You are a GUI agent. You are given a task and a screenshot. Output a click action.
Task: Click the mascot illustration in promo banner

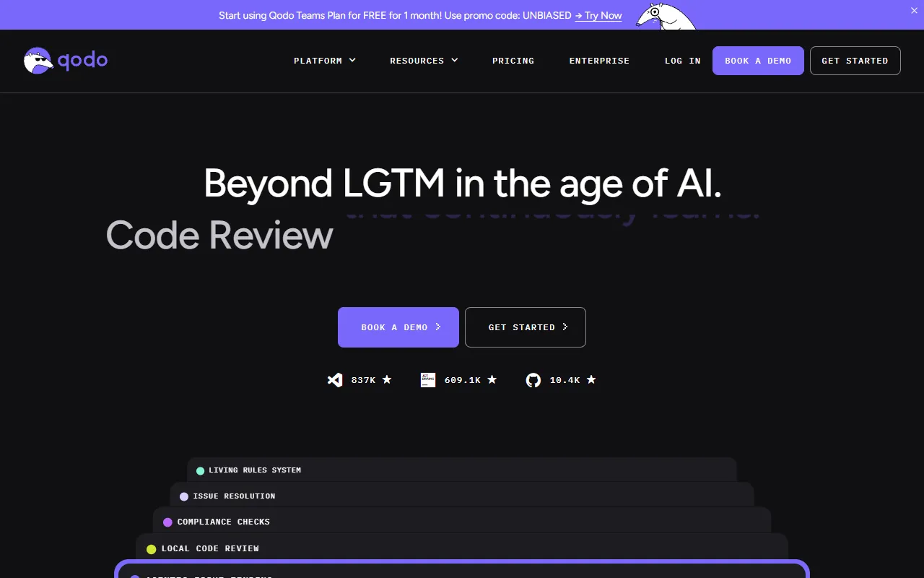click(x=665, y=16)
